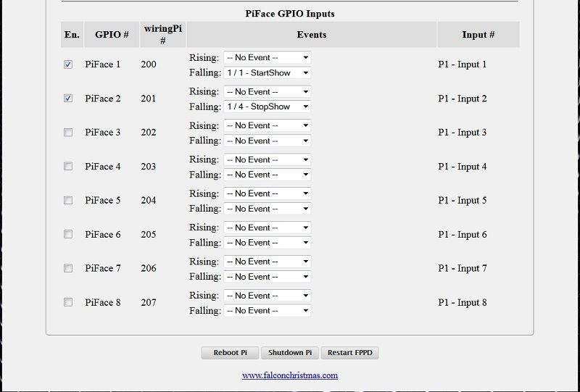Image resolution: width=580 pixels, height=392 pixels.
Task: Tick the PiFace 4 enable checkbox
Action: (x=68, y=167)
